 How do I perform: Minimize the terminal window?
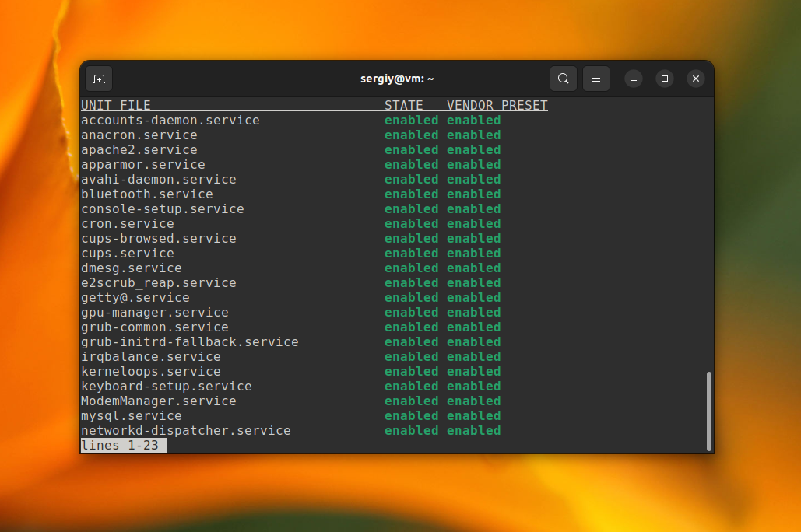(634, 79)
